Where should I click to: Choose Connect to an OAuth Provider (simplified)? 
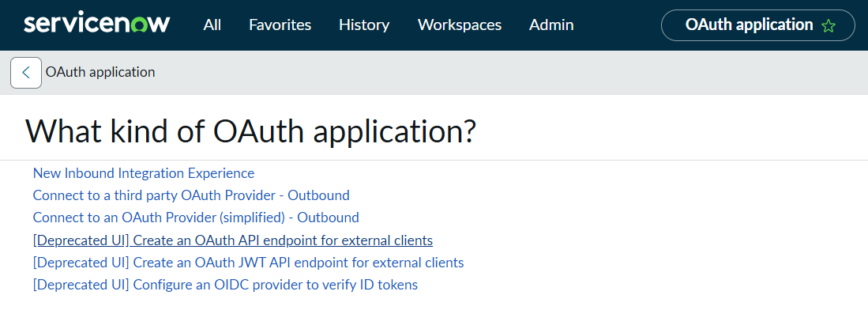196,218
